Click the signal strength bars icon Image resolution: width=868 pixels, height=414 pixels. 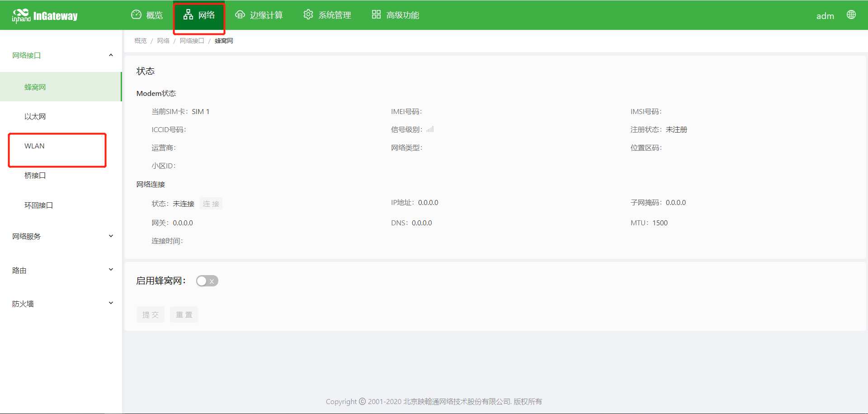click(x=429, y=129)
